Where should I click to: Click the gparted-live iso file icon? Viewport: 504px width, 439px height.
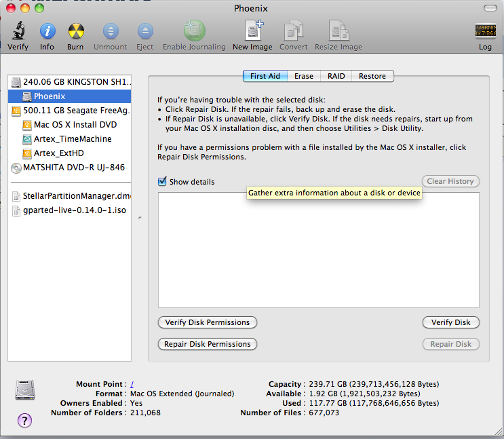point(16,210)
